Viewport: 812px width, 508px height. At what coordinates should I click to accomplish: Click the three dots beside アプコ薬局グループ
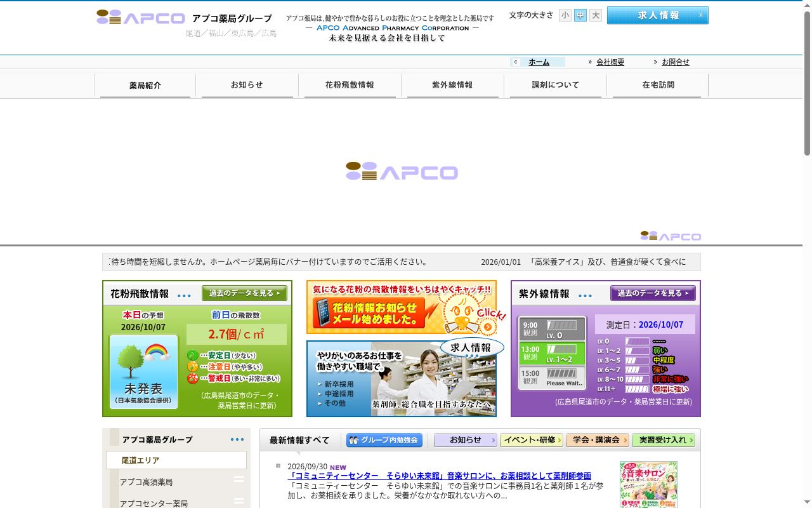[237, 439]
